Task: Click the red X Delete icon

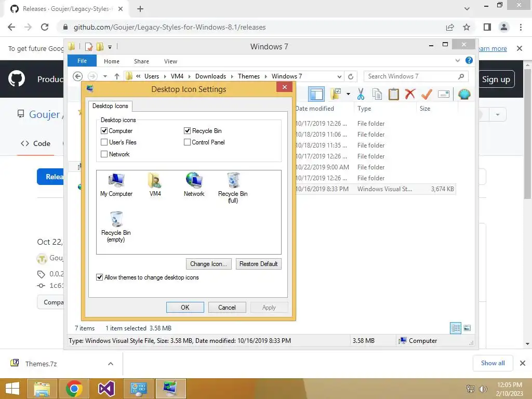Action: coord(410,94)
